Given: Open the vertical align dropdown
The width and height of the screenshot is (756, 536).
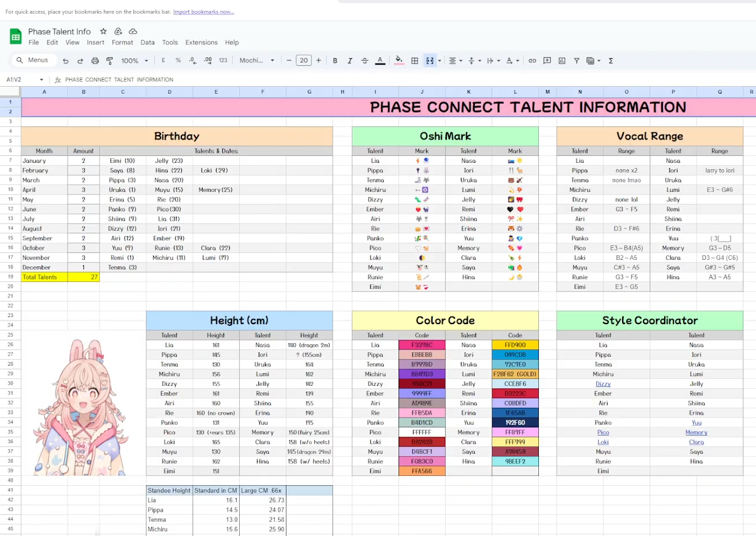Looking at the screenshot, I should point(474,61).
